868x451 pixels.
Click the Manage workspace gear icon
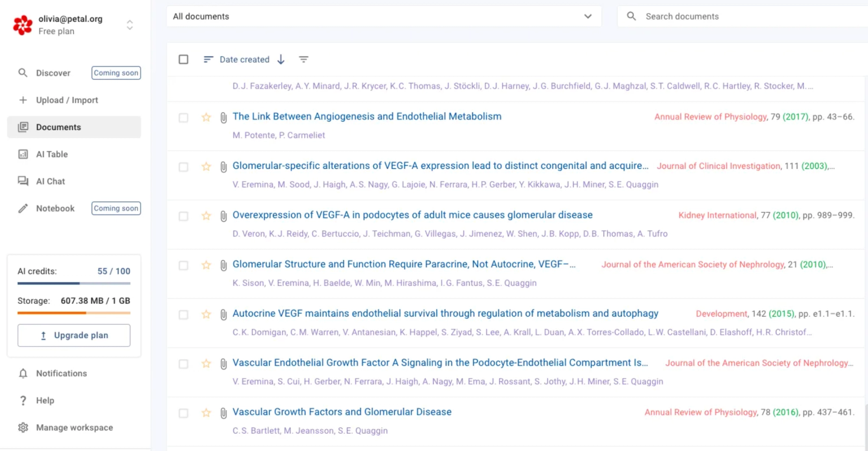coord(23,427)
